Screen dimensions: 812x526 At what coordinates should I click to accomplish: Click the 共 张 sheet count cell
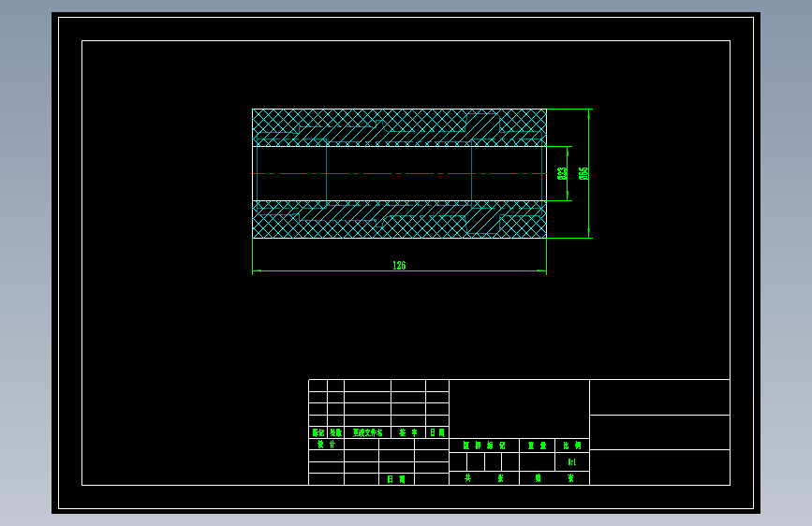tap(484, 478)
